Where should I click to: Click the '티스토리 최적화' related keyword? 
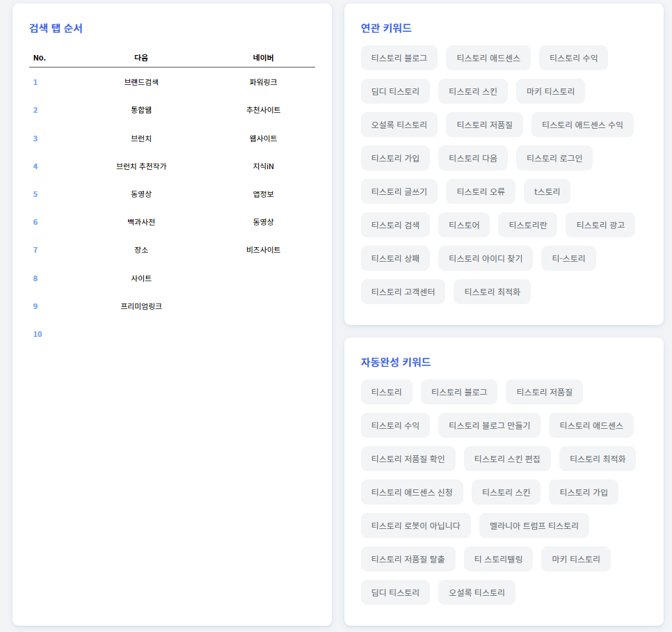click(x=492, y=292)
